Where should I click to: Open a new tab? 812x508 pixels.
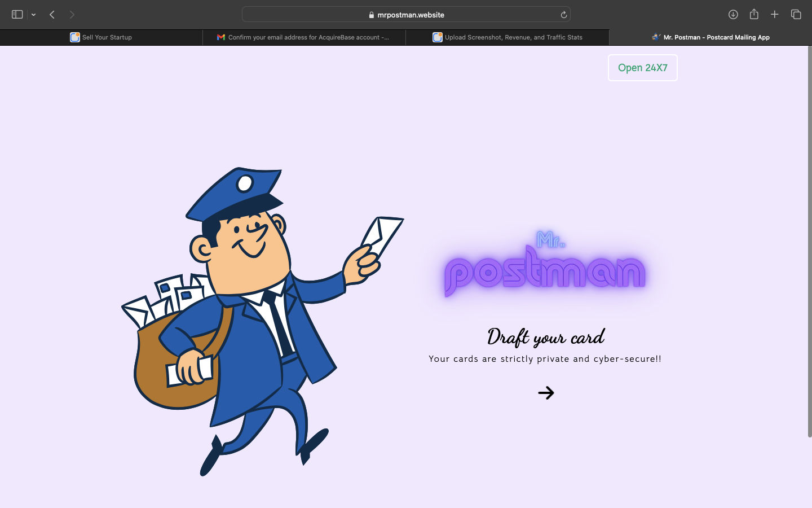tap(775, 15)
